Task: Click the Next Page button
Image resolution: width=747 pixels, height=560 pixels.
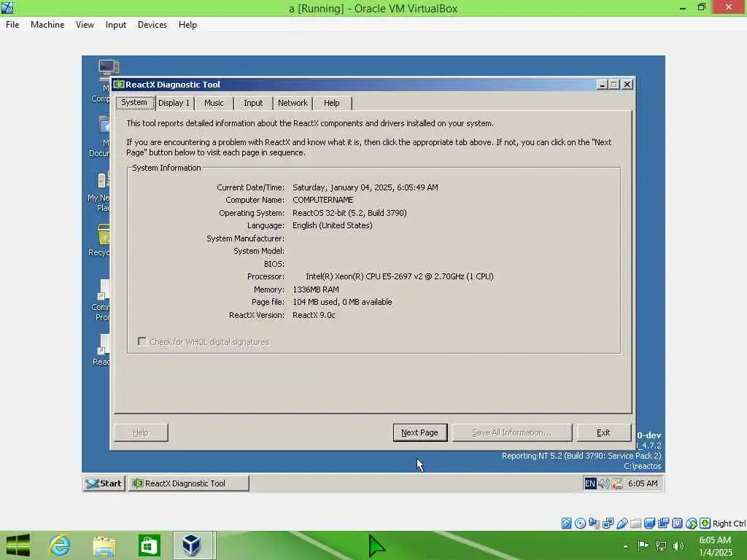Action: (x=419, y=432)
